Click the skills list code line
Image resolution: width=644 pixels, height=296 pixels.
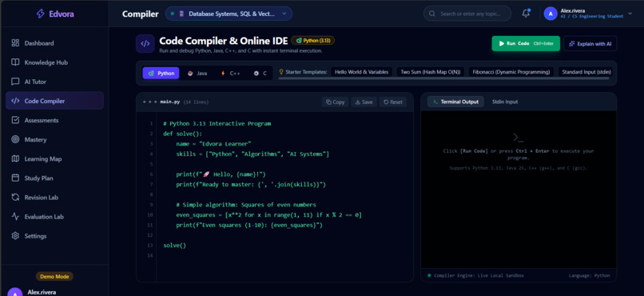[x=252, y=154]
